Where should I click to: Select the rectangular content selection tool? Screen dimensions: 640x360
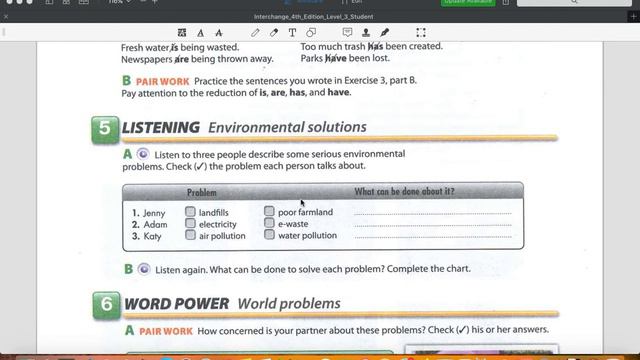421,33
